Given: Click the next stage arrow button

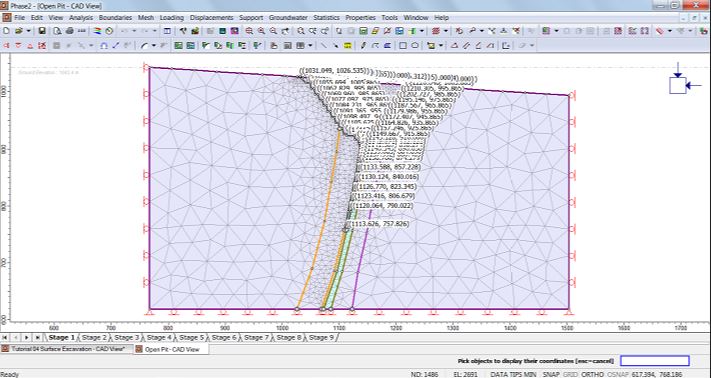Looking at the screenshot, I should [27, 337].
